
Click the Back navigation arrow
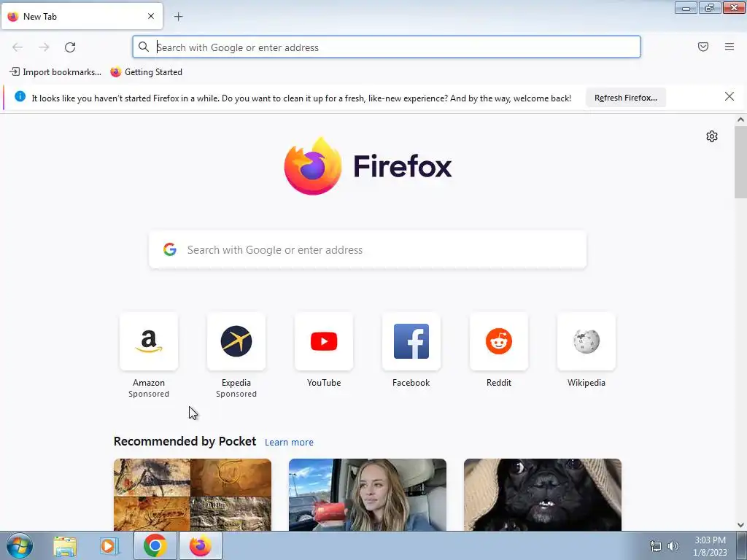(x=18, y=47)
